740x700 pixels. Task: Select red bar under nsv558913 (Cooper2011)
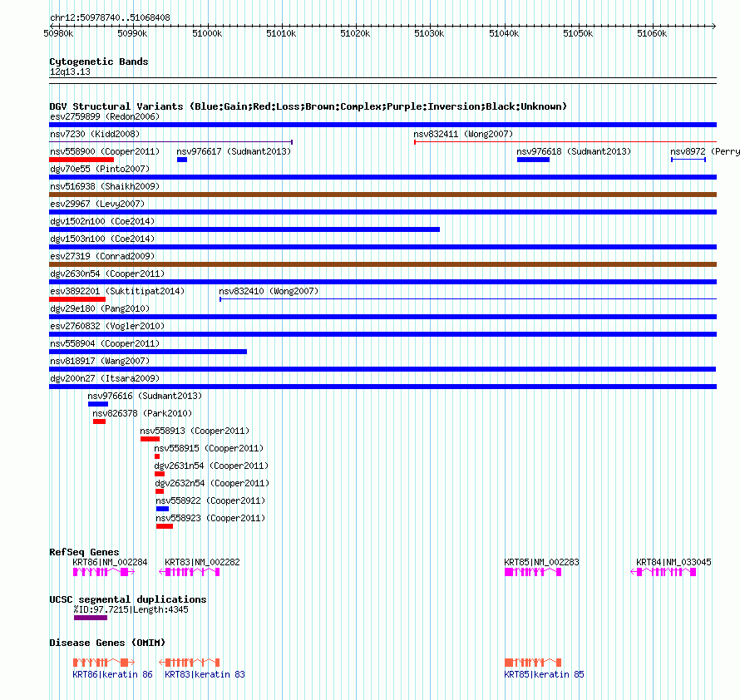coord(150,439)
